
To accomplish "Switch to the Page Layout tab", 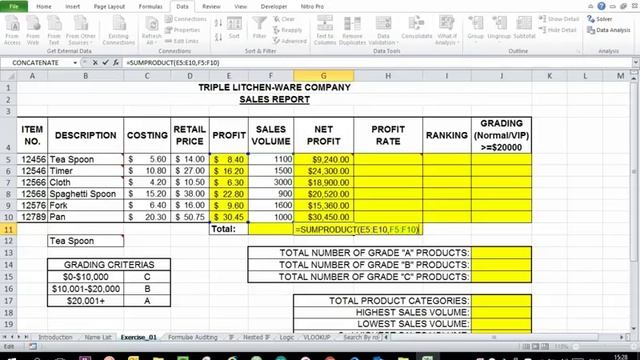I will [109, 7].
